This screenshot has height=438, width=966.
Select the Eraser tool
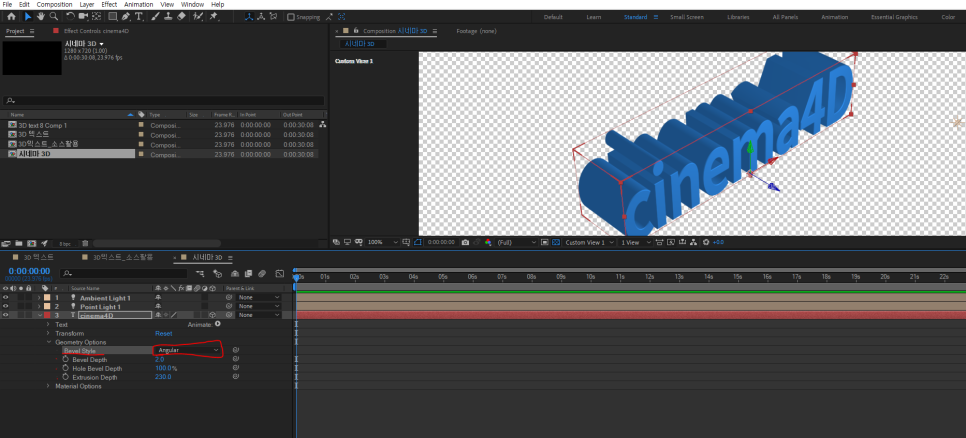(181, 17)
